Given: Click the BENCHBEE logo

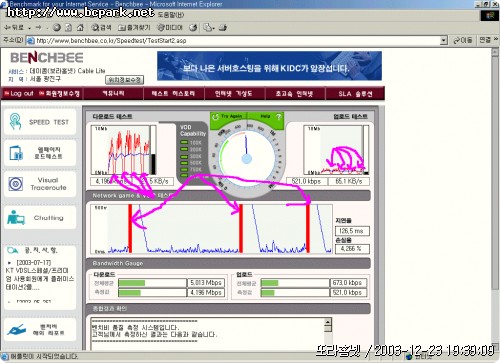Looking at the screenshot, I should [x=47, y=58].
